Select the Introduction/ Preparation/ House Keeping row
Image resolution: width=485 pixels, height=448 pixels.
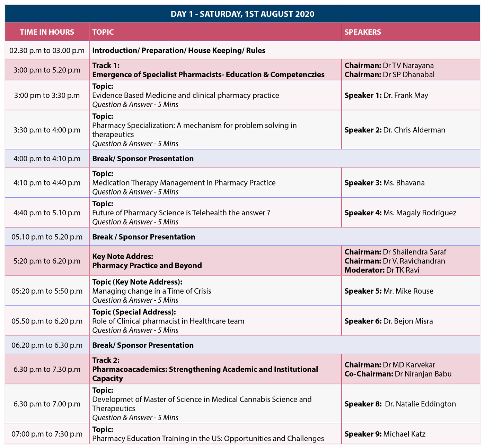click(179, 51)
